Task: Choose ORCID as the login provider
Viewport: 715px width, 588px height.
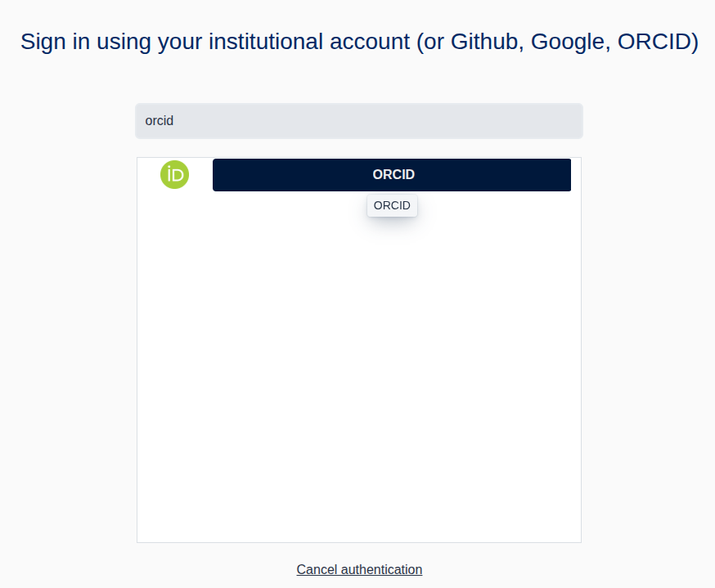Action: [x=392, y=174]
